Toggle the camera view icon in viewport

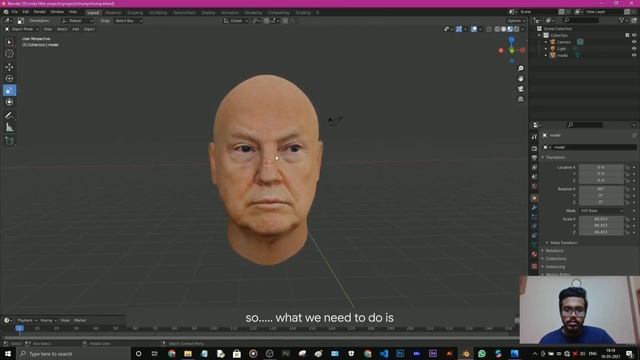[520, 89]
